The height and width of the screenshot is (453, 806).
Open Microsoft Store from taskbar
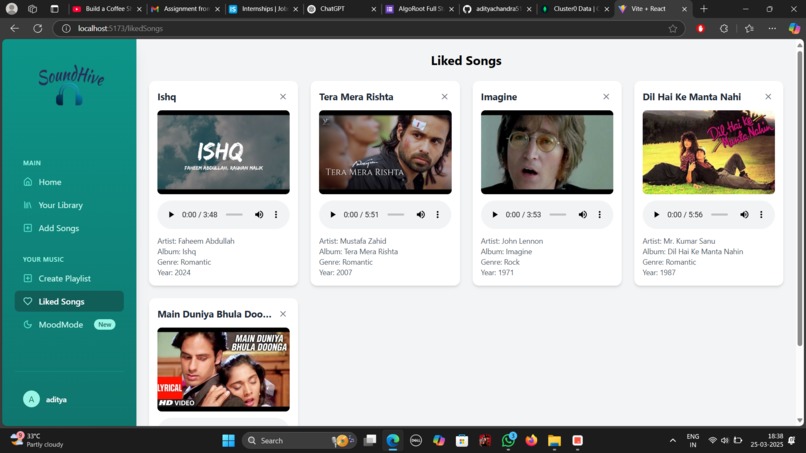point(462,441)
